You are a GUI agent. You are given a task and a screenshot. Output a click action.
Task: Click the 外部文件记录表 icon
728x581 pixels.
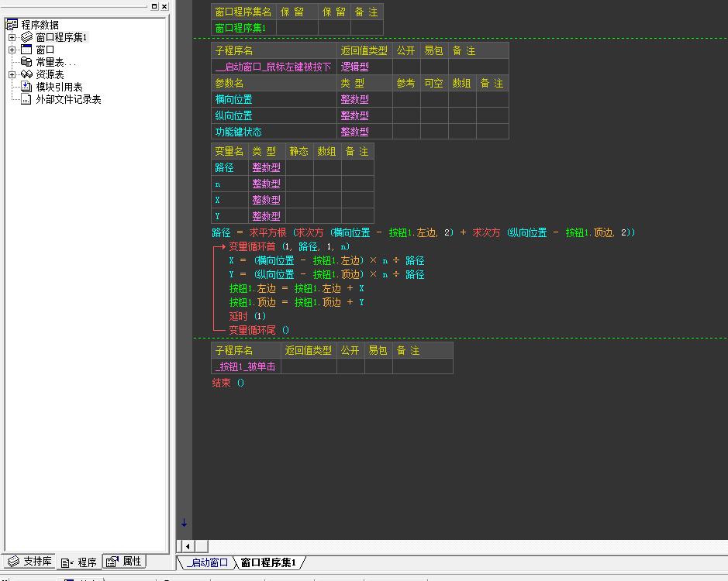point(27,99)
